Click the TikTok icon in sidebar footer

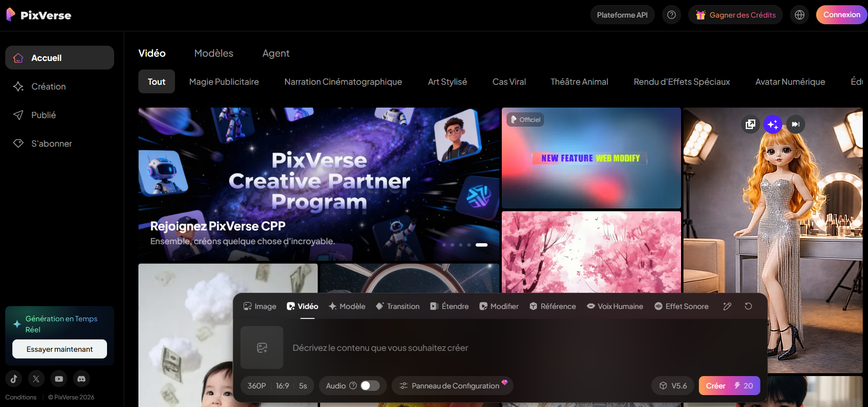pos(14,379)
